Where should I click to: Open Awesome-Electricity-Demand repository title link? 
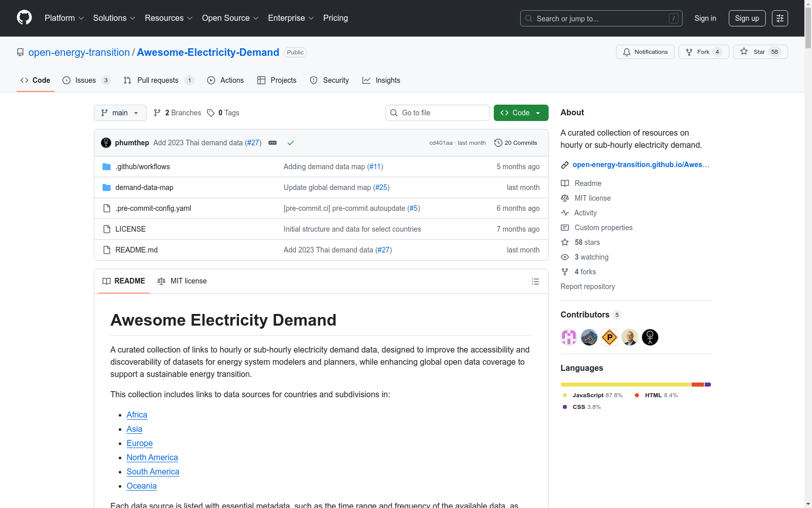[x=208, y=52]
